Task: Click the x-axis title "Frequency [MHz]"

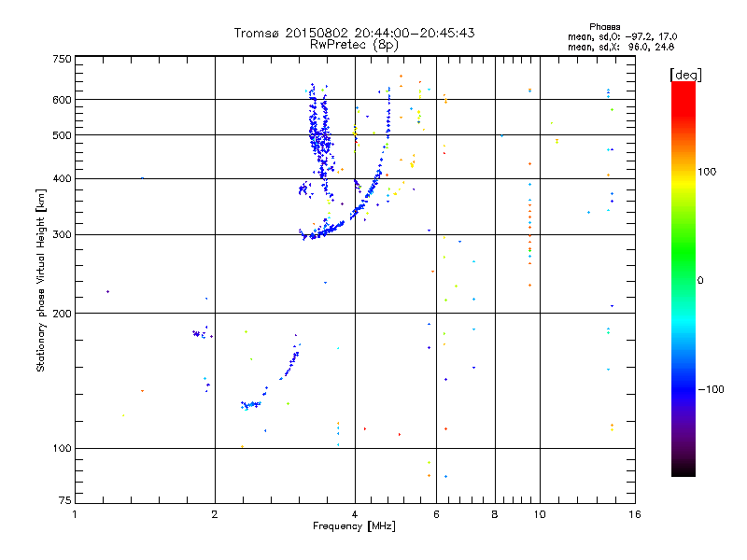Action: pyautogui.click(x=354, y=526)
